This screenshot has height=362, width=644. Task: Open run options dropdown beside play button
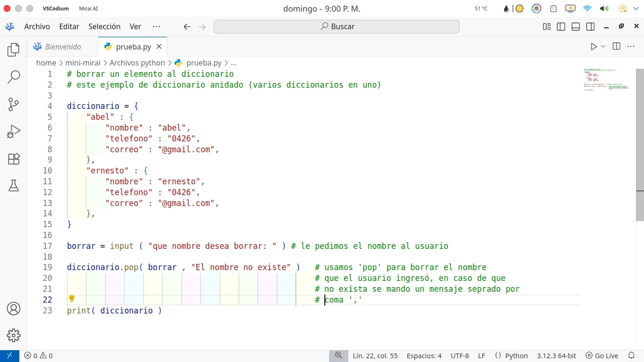click(603, 46)
